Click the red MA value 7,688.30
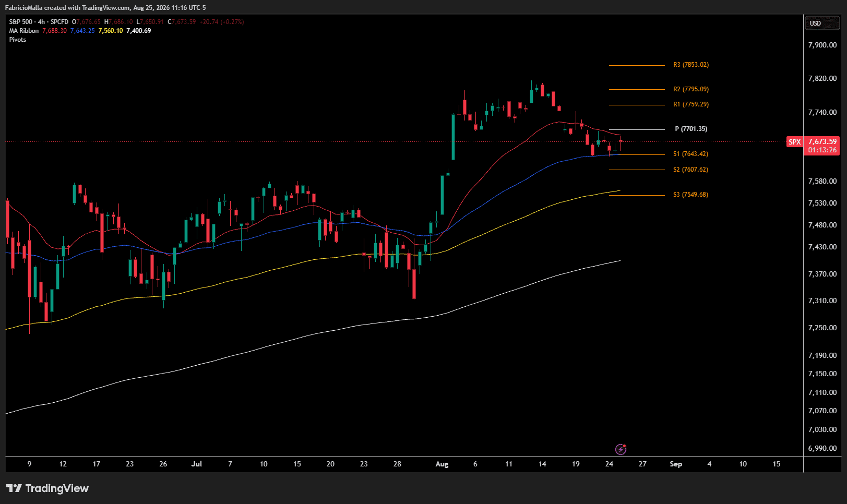Viewport: 847px width, 504px height. (x=55, y=31)
